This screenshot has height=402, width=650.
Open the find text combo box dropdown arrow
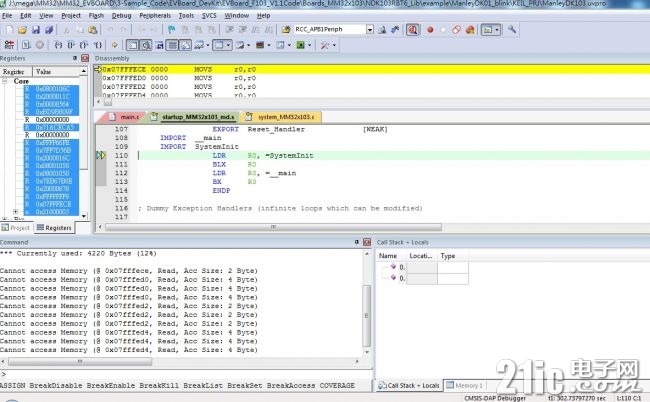click(370, 29)
